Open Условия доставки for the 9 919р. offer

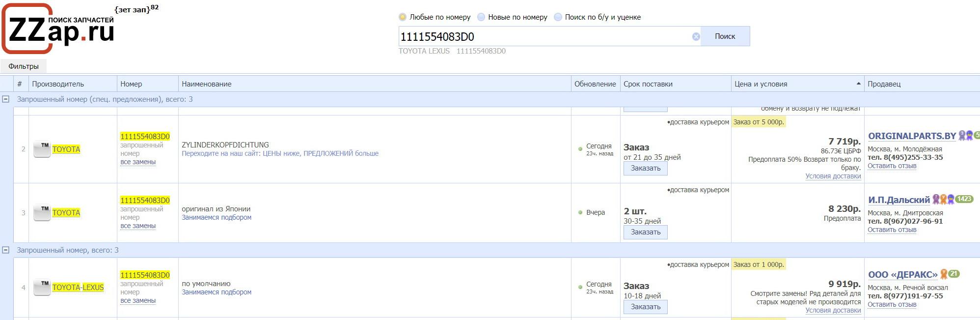coord(833,310)
